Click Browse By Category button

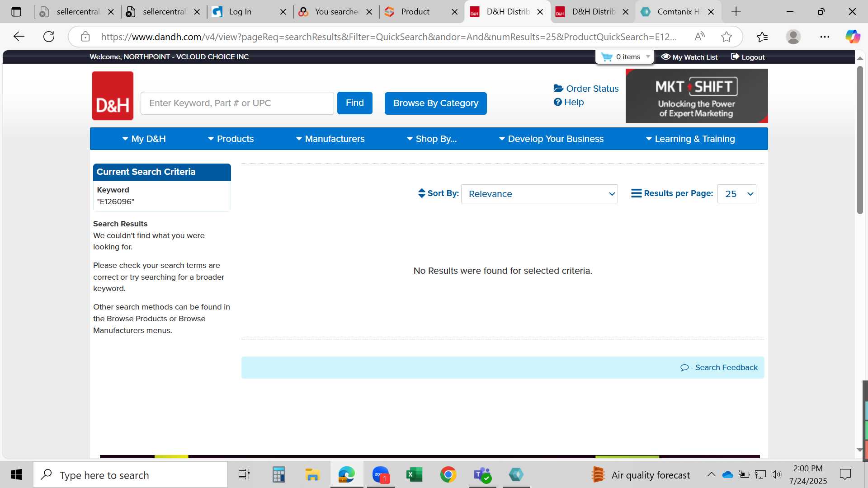point(436,103)
